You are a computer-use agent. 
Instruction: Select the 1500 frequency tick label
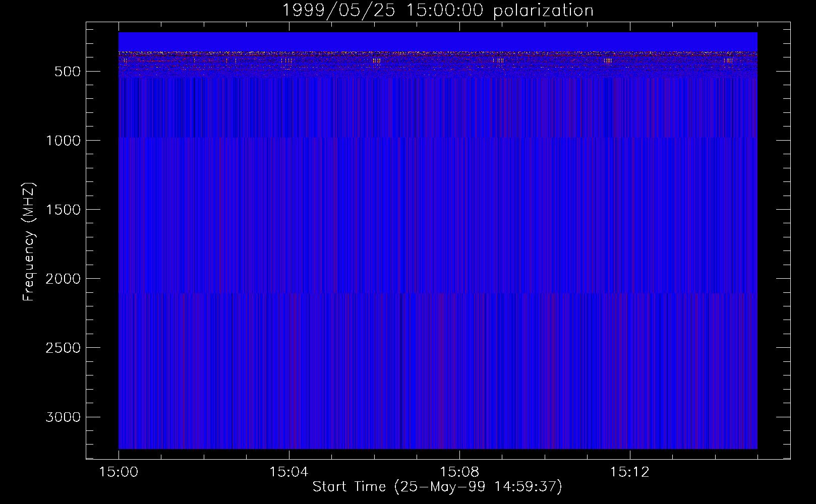63,210
